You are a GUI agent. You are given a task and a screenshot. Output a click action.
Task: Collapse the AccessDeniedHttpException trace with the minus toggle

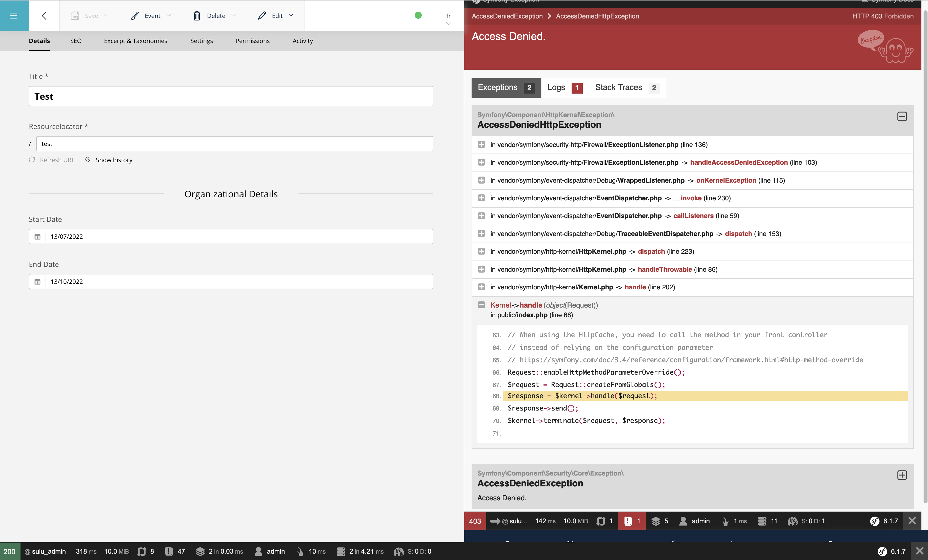tap(902, 117)
